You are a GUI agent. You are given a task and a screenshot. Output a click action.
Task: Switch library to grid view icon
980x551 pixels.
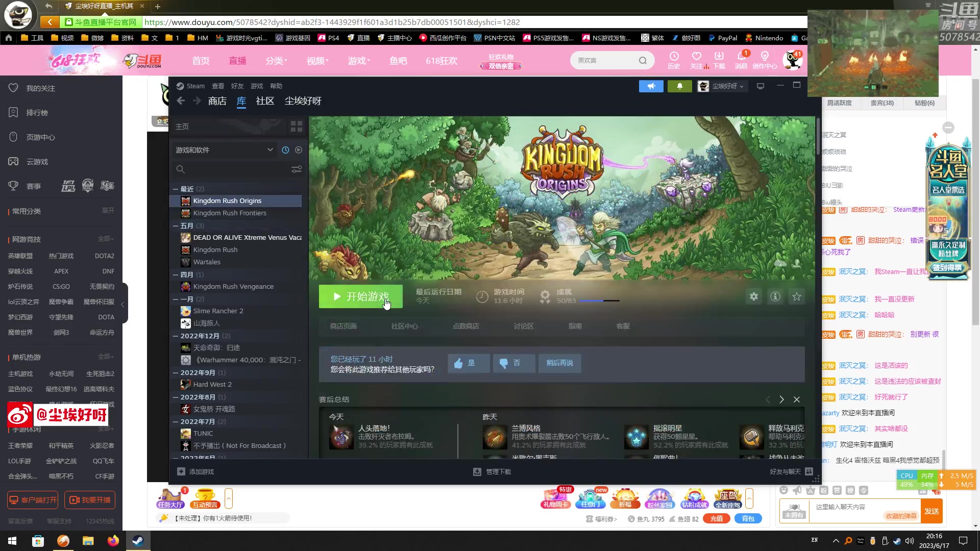tap(296, 126)
